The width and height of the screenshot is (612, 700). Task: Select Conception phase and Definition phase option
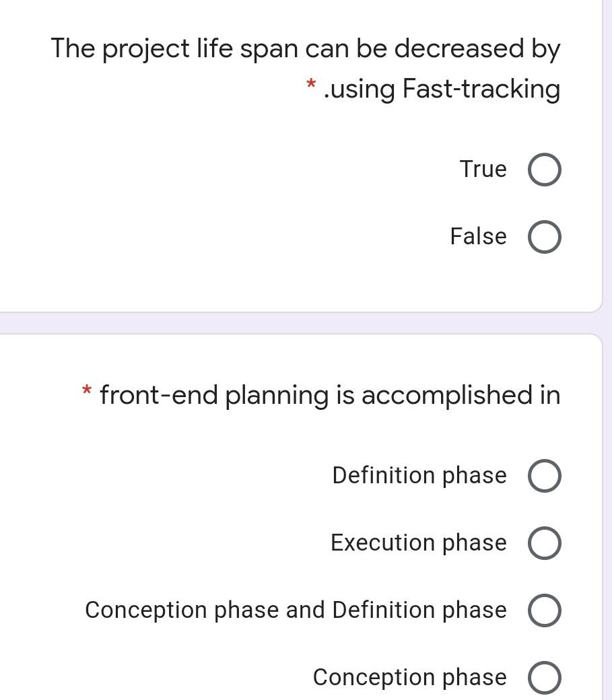click(x=544, y=610)
